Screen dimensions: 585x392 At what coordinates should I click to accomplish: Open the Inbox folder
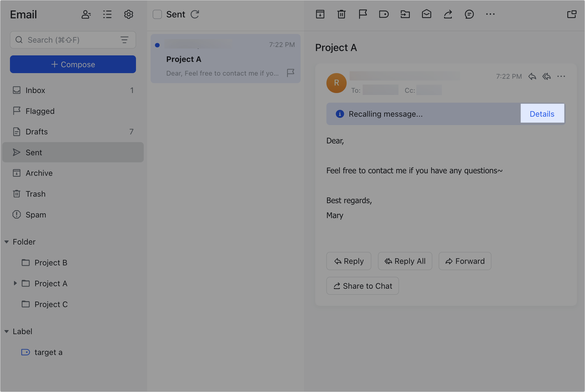(35, 90)
